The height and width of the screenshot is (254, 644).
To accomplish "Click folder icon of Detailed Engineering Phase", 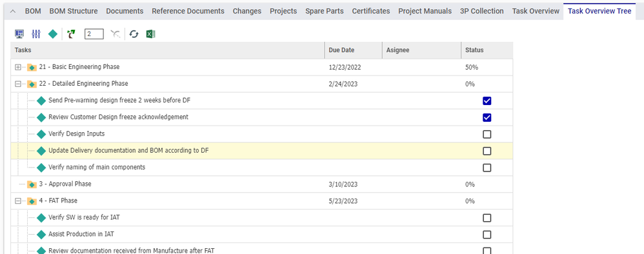I will click(x=32, y=84).
